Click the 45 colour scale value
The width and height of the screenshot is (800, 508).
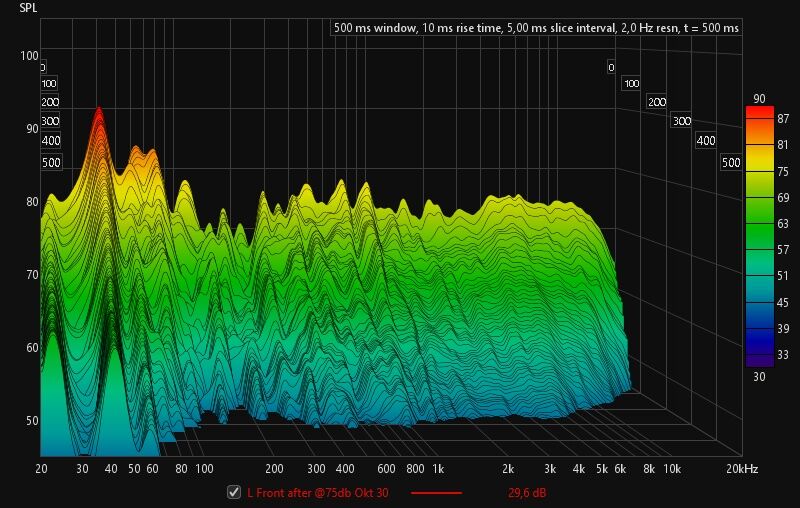click(783, 302)
